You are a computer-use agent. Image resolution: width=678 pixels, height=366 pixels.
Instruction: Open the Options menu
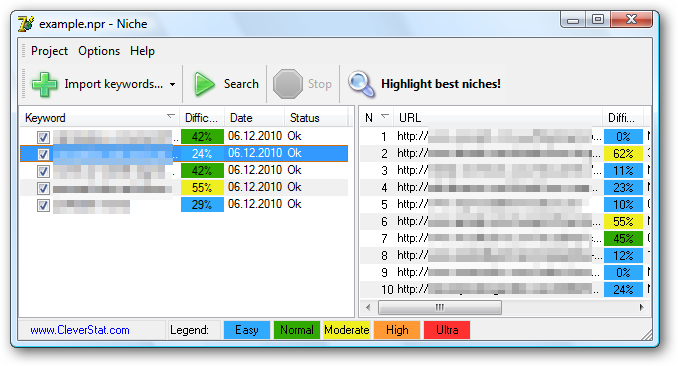tap(99, 51)
